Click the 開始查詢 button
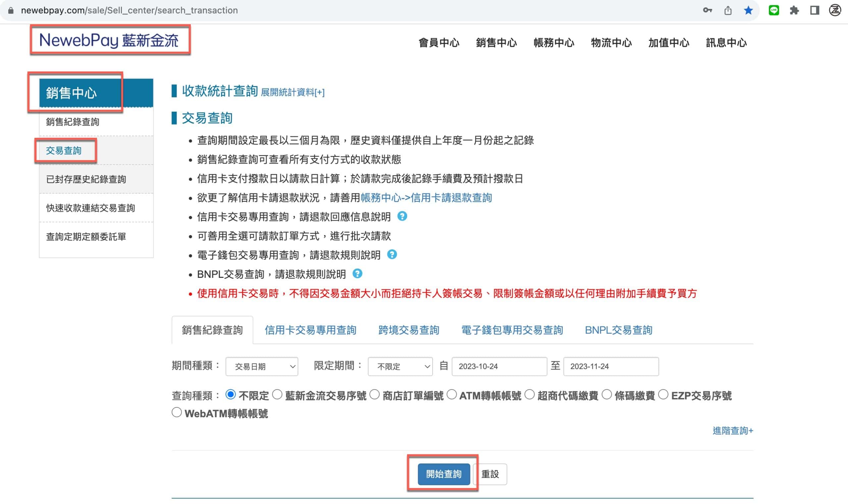 444,474
